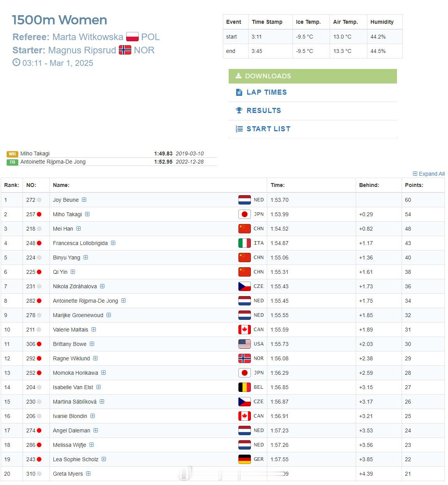Click referee name Marta Witkowska
Screen dimensions: 448x485
pos(88,37)
